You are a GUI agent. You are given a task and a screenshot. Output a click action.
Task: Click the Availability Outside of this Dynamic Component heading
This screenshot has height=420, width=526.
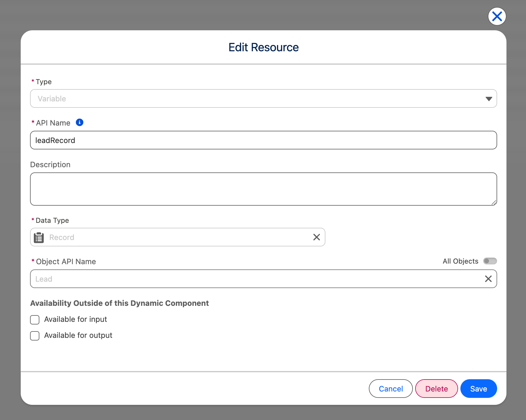pyautogui.click(x=120, y=303)
